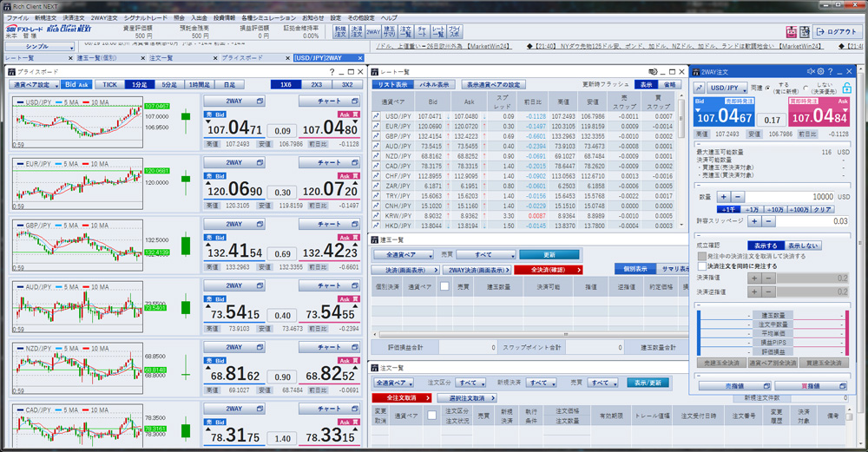
Task: Set 更新時フラッシュ to 表示
Action: pyautogui.click(x=646, y=85)
